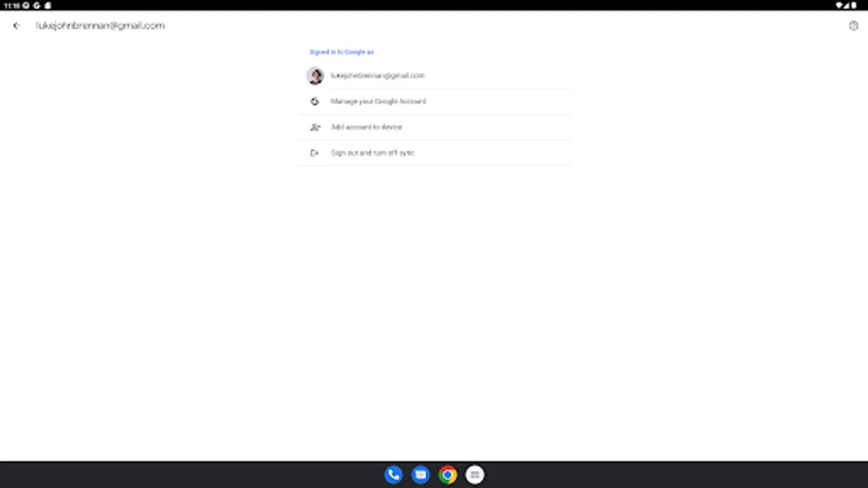Open the help icon at top right
This screenshot has width=868, height=488.
coord(853,25)
